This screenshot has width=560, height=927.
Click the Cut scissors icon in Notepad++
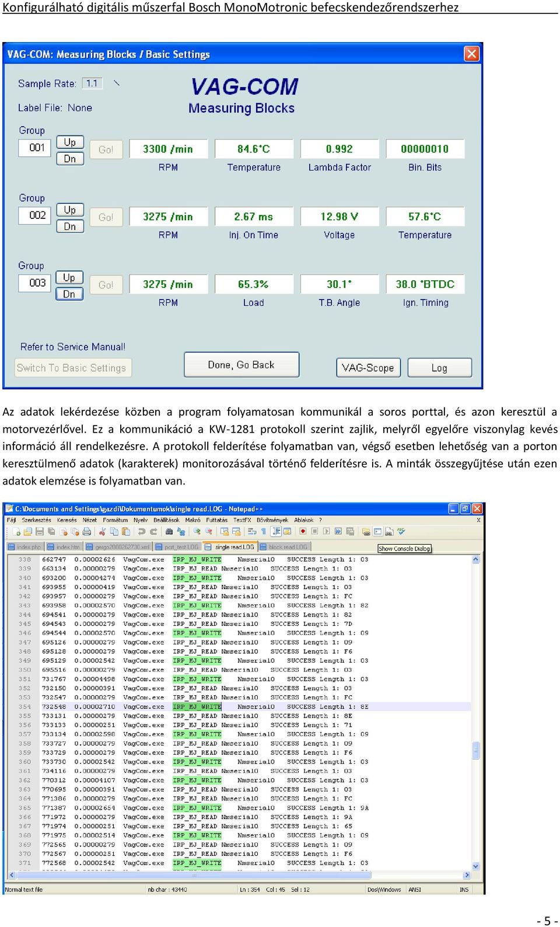pyautogui.click(x=103, y=532)
